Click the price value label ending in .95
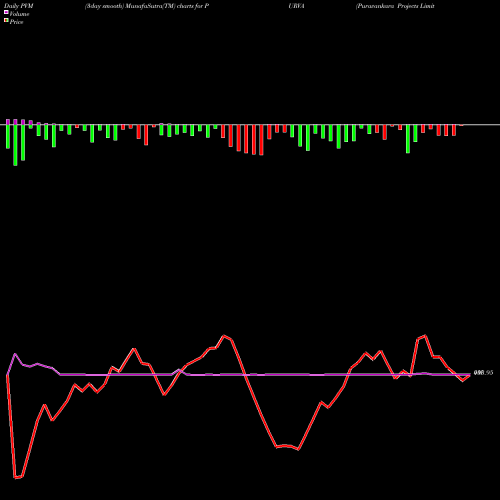This screenshot has height=500, width=500. [x=483, y=373]
